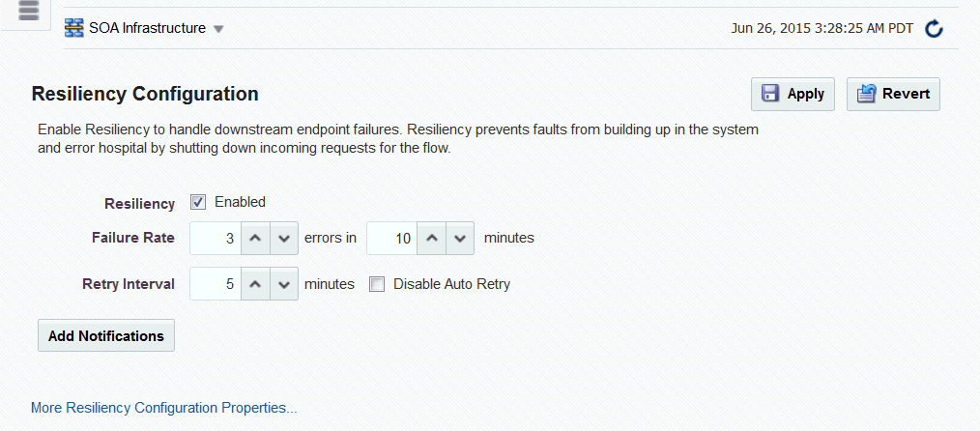980x431 pixels.
Task: Decrease the Retry Interval minutes
Action: [284, 284]
